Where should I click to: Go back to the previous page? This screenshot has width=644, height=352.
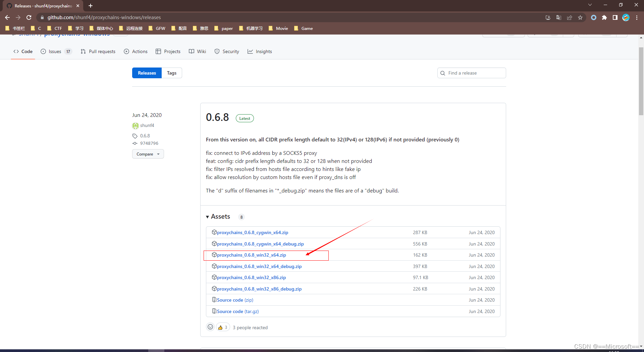pos(7,17)
